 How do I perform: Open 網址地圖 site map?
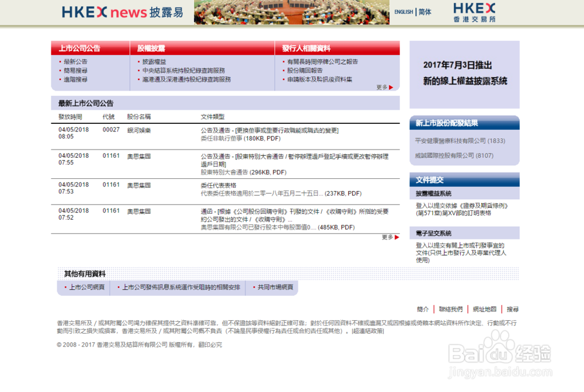485,308
